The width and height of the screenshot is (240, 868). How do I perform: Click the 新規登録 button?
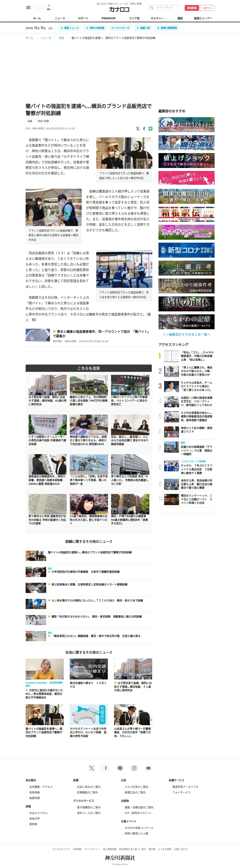(x=192, y=8)
